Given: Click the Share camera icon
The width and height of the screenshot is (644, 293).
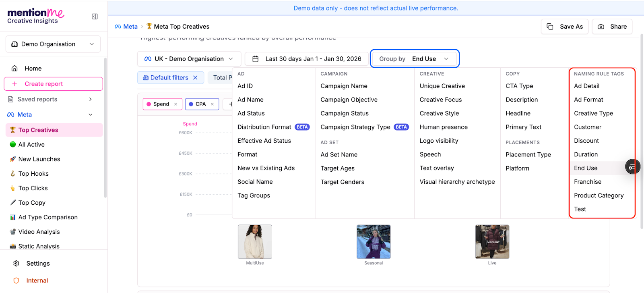Looking at the screenshot, I should pyautogui.click(x=601, y=27).
